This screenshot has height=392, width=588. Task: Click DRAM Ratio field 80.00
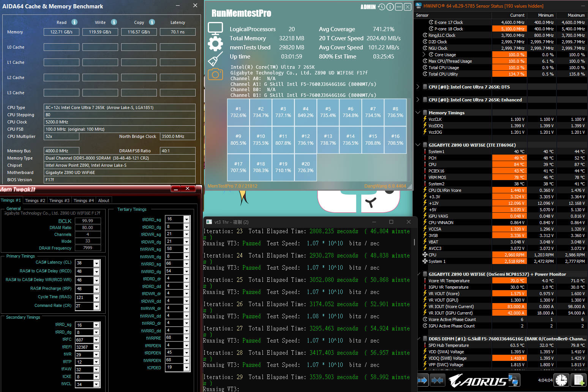coord(88,228)
